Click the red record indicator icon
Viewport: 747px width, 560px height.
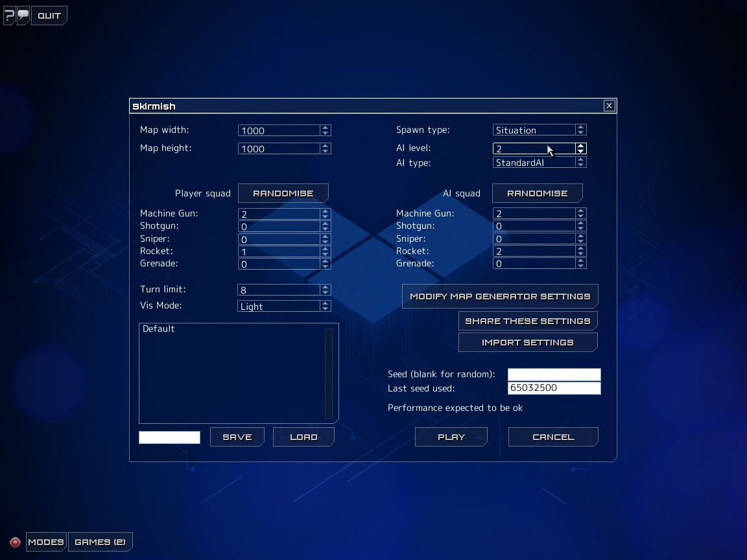pos(15,542)
